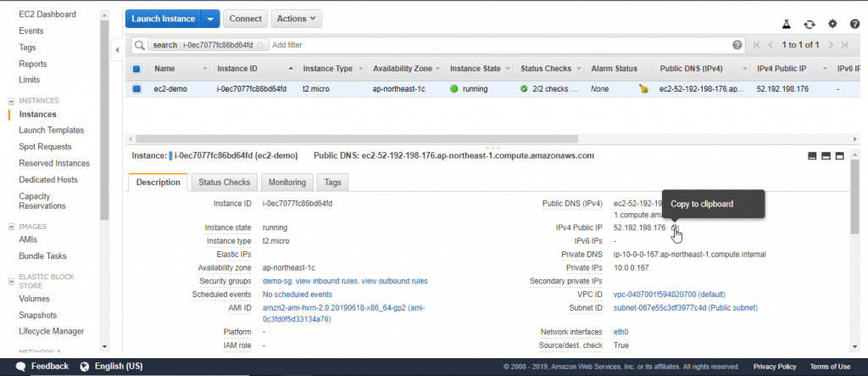
Task: Set the details pane to half height
Action: point(826,156)
